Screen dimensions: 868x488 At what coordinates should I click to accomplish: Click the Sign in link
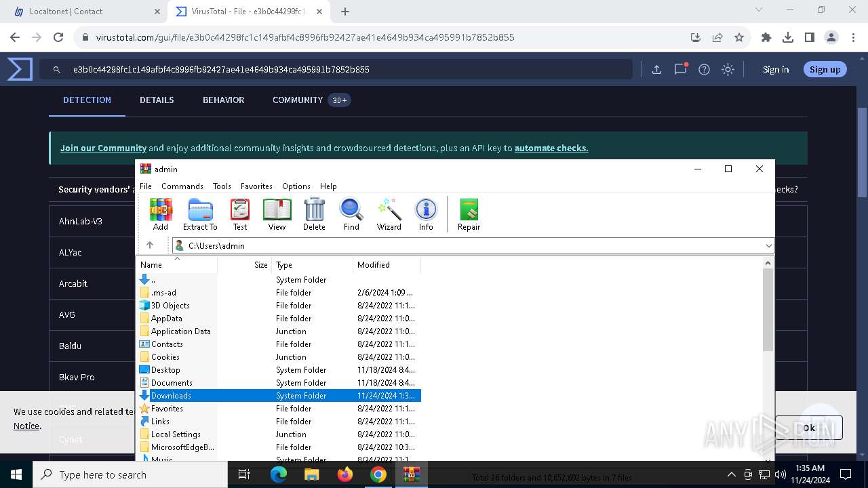776,69
